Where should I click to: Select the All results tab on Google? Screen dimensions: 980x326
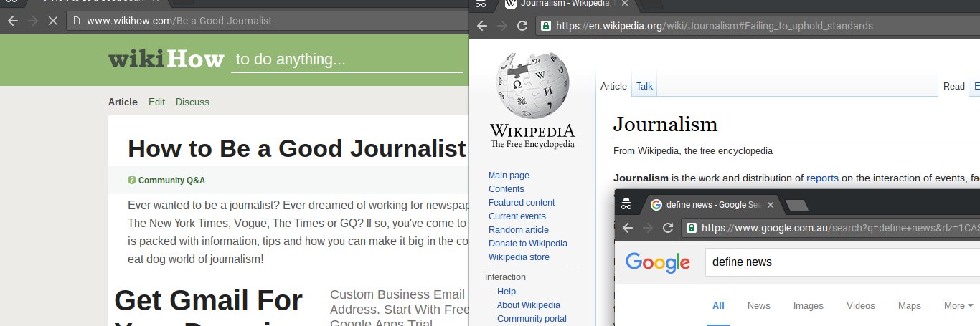pyautogui.click(x=718, y=305)
